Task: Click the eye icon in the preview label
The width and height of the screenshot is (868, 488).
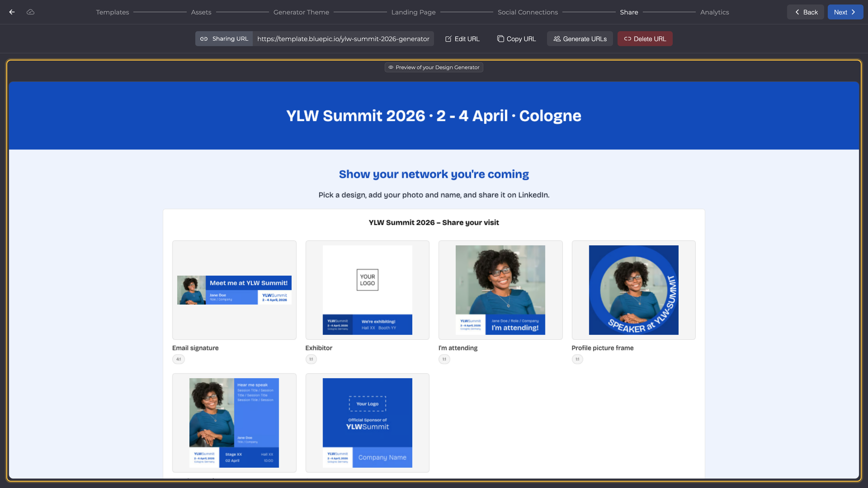Action: coord(391,67)
